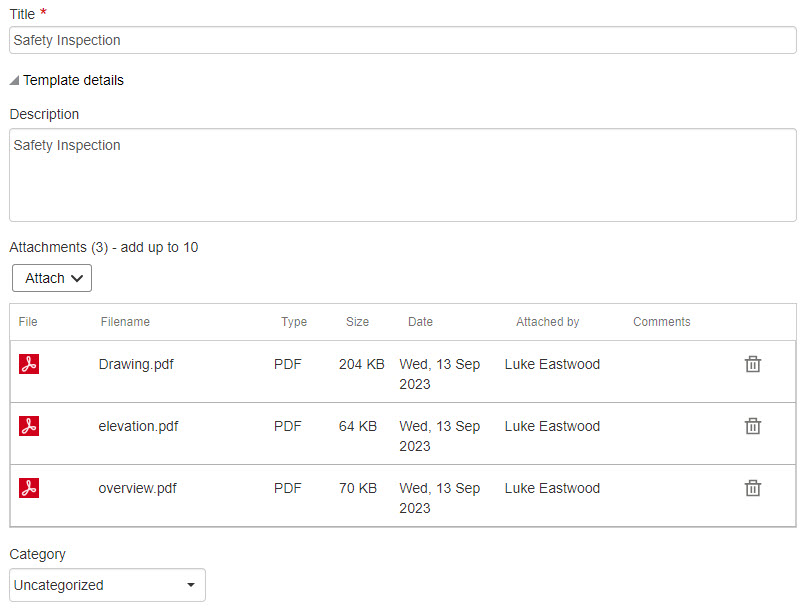The height and width of the screenshot is (609, 805).
Task: Click the Attached by column header
Action: point(547,322)
